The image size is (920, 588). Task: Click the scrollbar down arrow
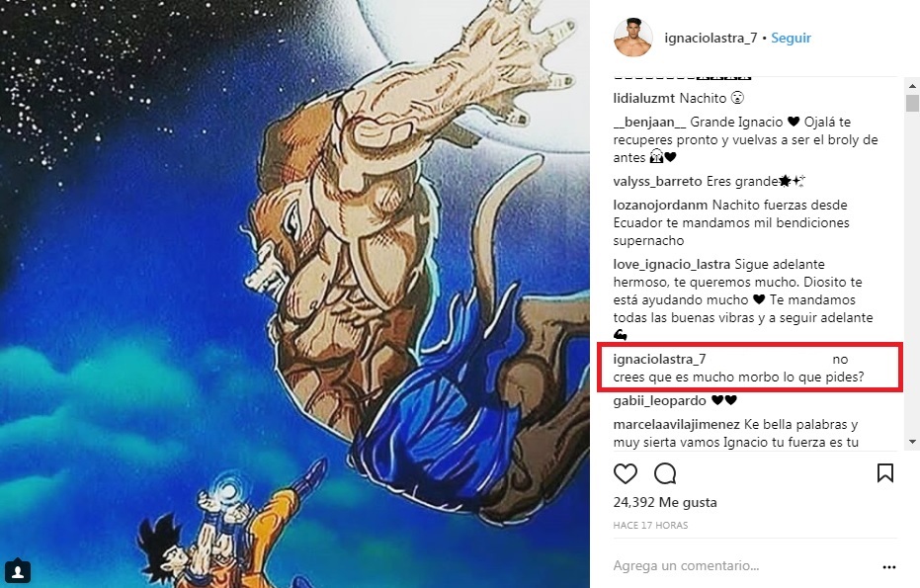pyautogui.click(x=912, y=442)
